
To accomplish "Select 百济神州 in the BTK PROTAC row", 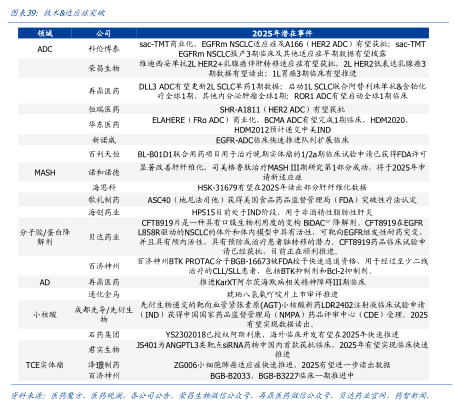I will (104, 266).
